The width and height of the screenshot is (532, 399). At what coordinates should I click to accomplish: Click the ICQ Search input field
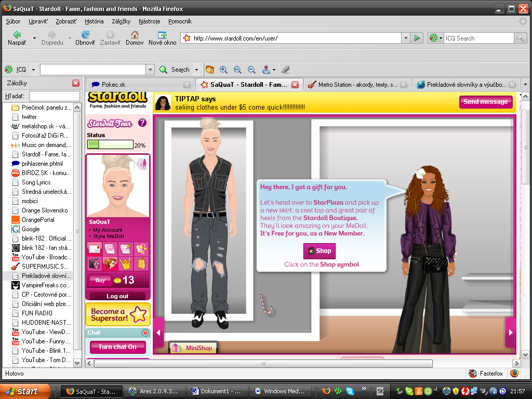pos(478,38)
